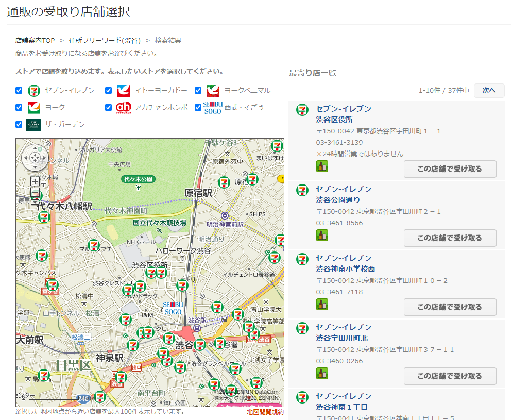Image resolution: width=513 pixels, height=420 pixels.
Task: Choose 渋谷区役所 store with この店舗で受け取る
Action: [450, 169]
